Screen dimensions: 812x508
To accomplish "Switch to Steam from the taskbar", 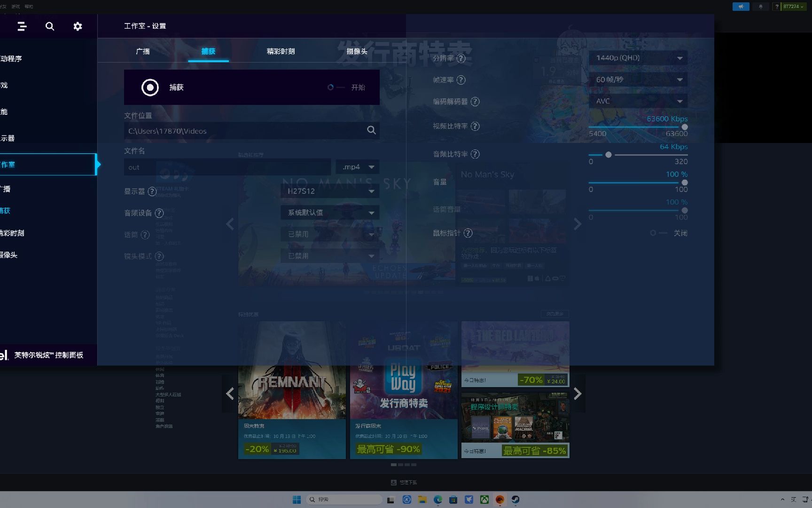I will 515,500.
